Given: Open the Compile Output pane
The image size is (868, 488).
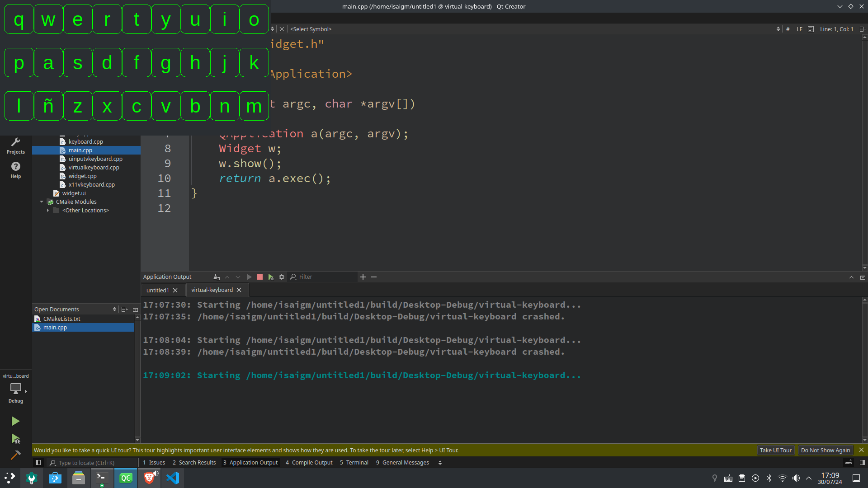Looking at the screenshot, I should click(x=309, y=462).
